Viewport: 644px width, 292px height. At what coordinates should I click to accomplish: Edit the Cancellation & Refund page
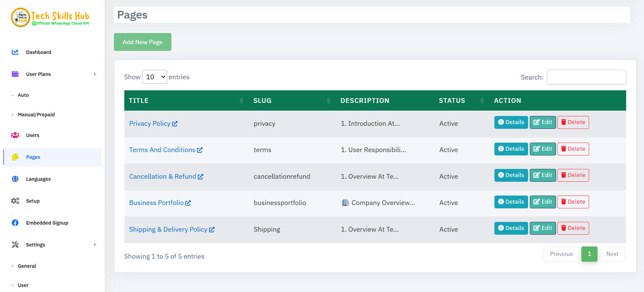click(x=543, y=175)
